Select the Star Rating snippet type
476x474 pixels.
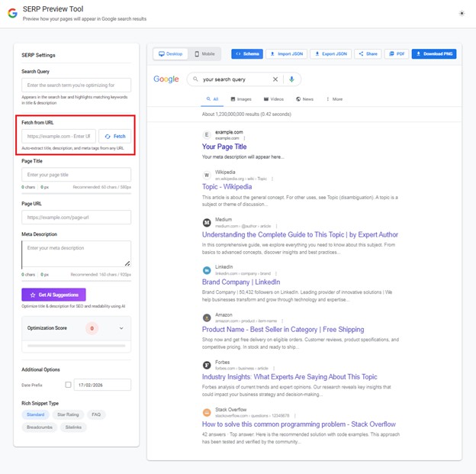click(67, 414)
